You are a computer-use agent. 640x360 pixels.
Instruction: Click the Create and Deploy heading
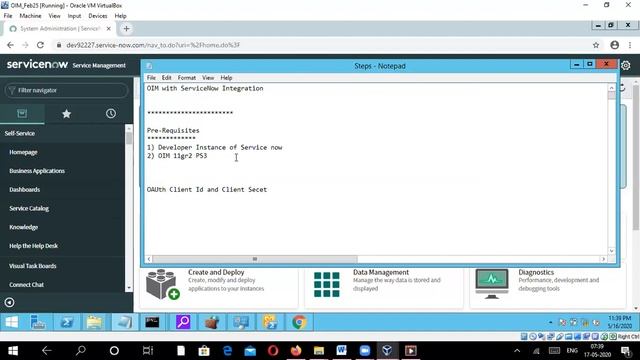[x=216, y=272]
